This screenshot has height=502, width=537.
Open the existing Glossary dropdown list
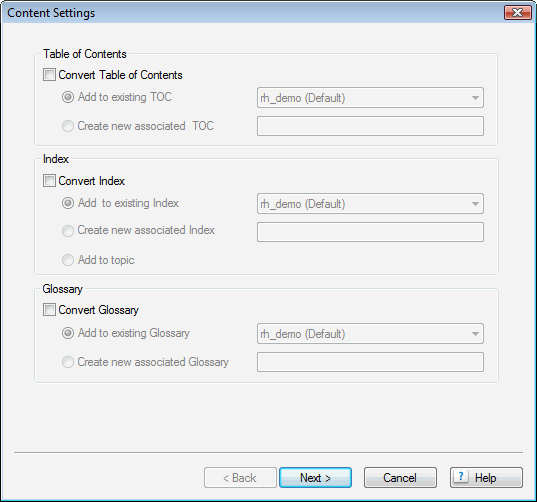[370, 334]
